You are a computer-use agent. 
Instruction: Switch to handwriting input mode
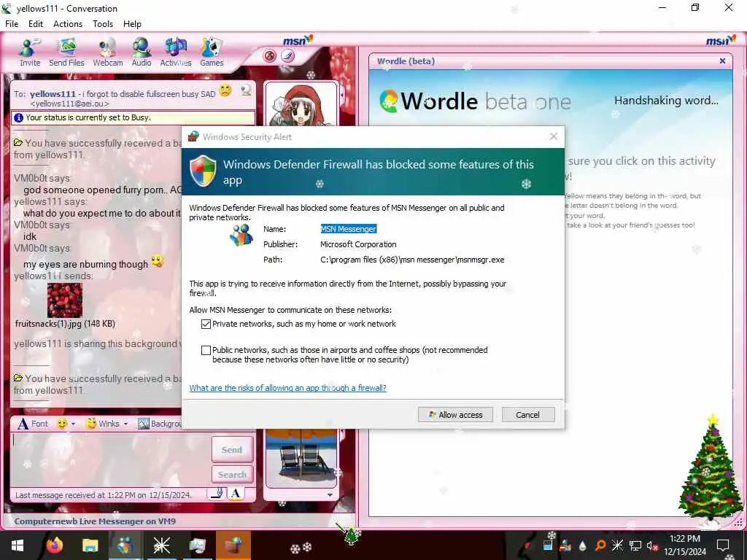tap(217, 494)
